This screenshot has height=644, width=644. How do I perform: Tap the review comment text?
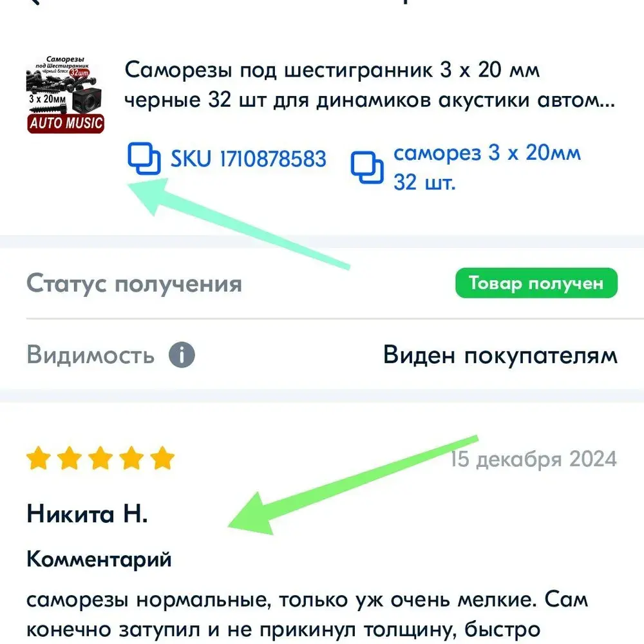pos(307,615)
